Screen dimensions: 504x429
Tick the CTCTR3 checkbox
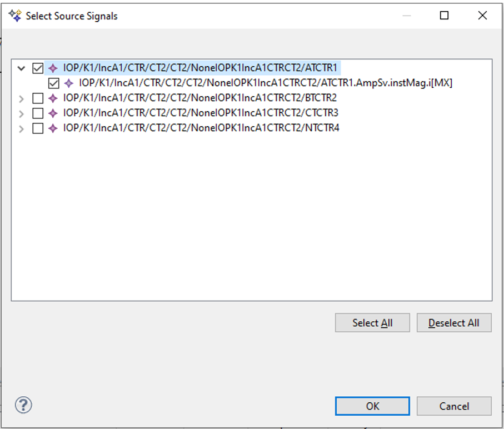click(38, 113)
